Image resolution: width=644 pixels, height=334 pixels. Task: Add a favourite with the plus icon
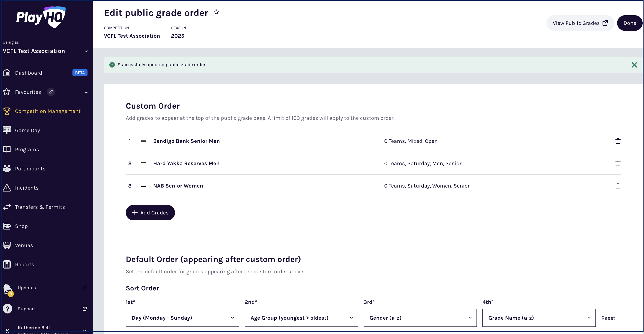[x=86, y=92]
